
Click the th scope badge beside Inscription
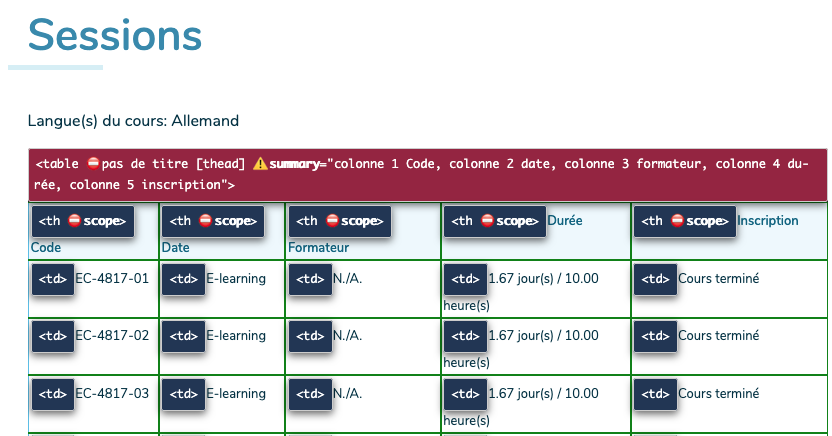click(685, 221)
